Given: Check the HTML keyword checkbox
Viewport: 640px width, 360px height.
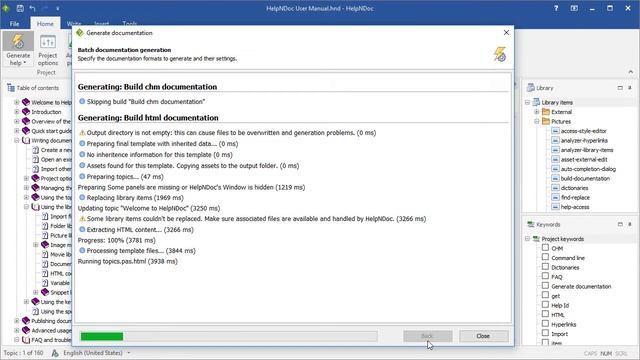Looking at the screenshot, I should click(x=545, y=314).
